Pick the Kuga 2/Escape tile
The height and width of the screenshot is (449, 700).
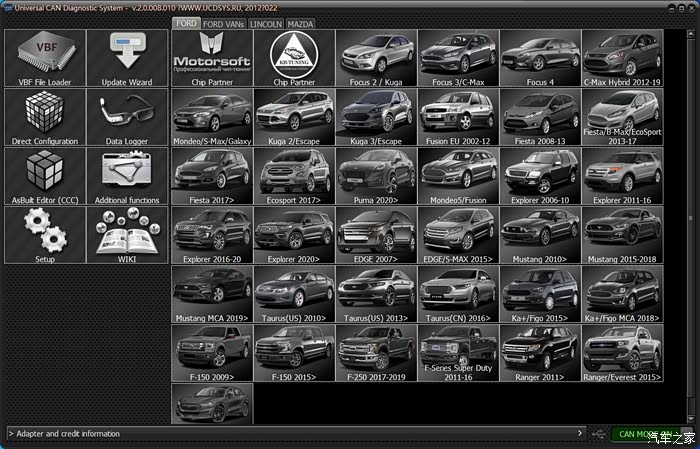point(294,117)
